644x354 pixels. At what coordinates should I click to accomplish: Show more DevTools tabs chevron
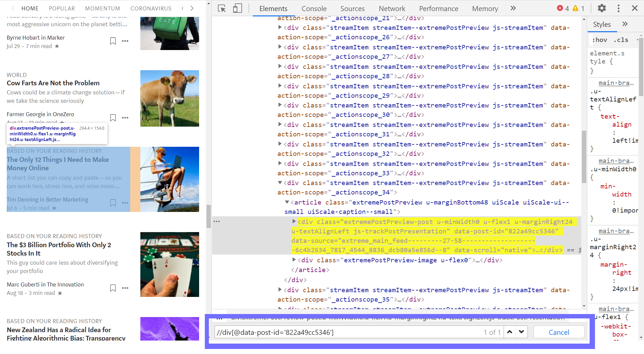pos(513,8)
